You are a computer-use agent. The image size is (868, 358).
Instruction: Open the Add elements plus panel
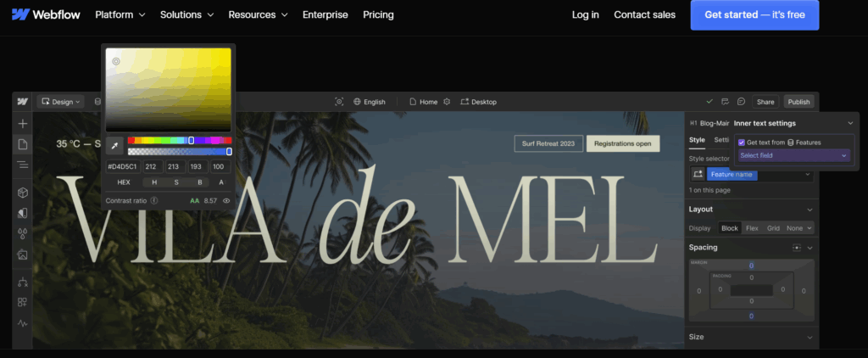[x=23, y=124]
